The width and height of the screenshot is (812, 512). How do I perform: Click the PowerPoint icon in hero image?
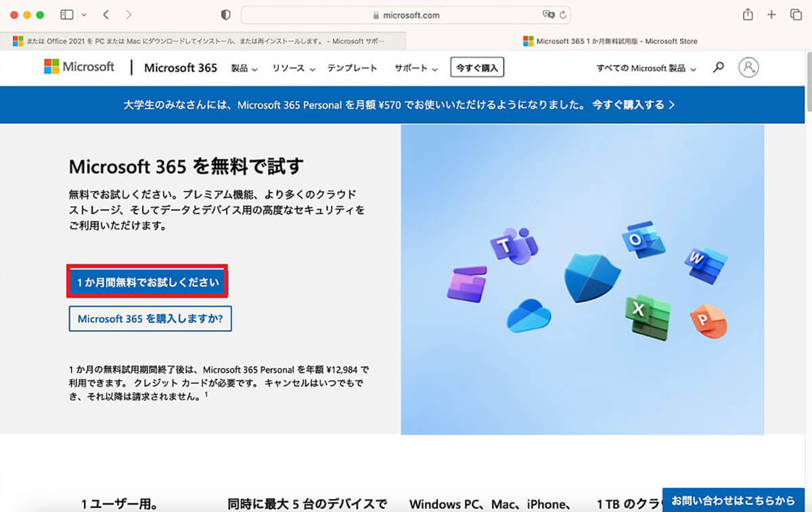click(x=708, y=323)
